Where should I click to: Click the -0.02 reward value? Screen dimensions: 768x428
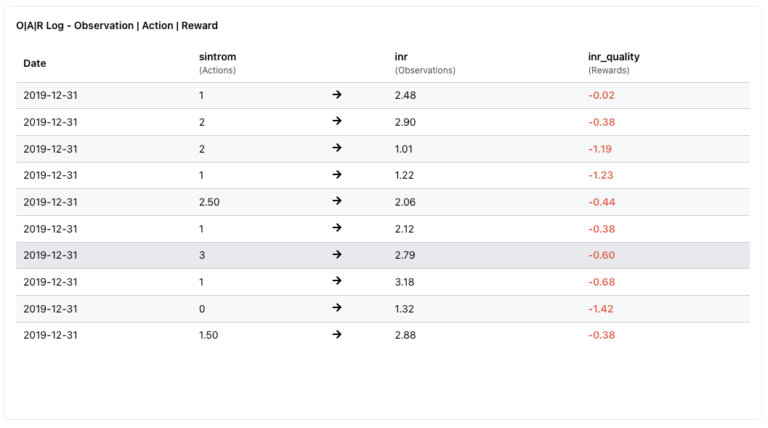pyautogui.click(x=602, y=96)
